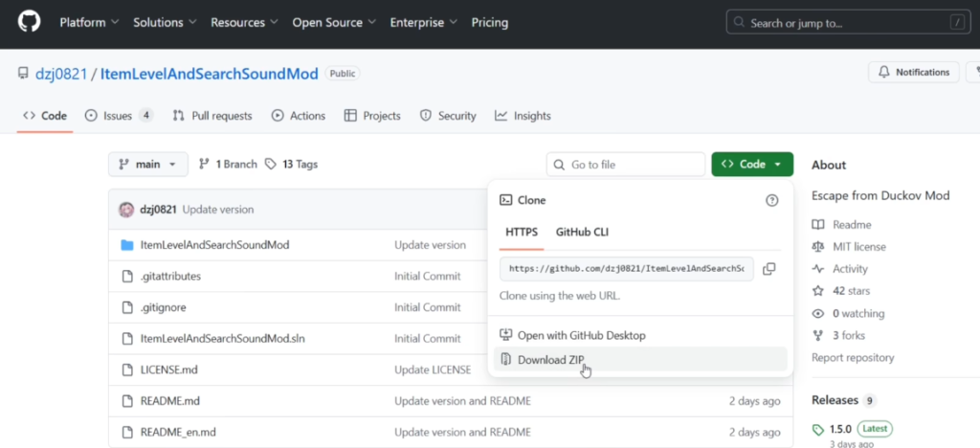Click the Search or jump to box
Screen dimensions: 980x448
pos(847,22)
